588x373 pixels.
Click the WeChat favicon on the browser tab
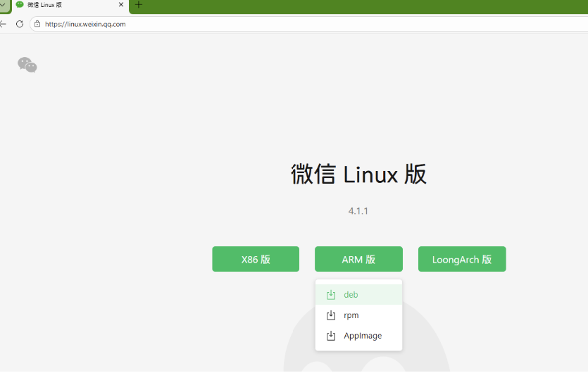tap(20, 5)
